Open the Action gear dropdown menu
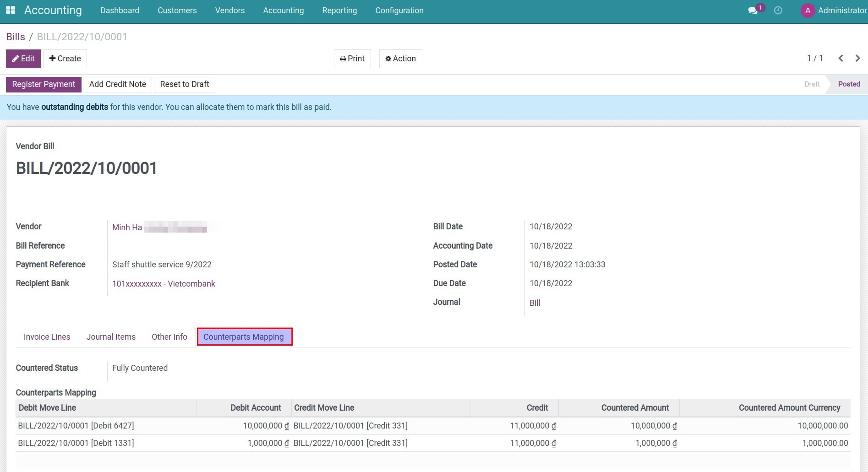The image size is (868, 472). pos(400,59)
